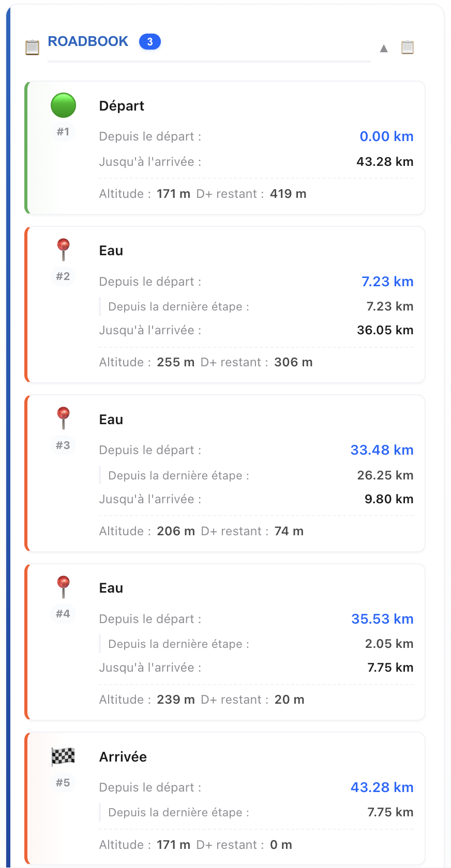The height and width of the screenshot is (868, 451).
Task: Select the red pin of waypoint #2
Action: pos(63,249)
